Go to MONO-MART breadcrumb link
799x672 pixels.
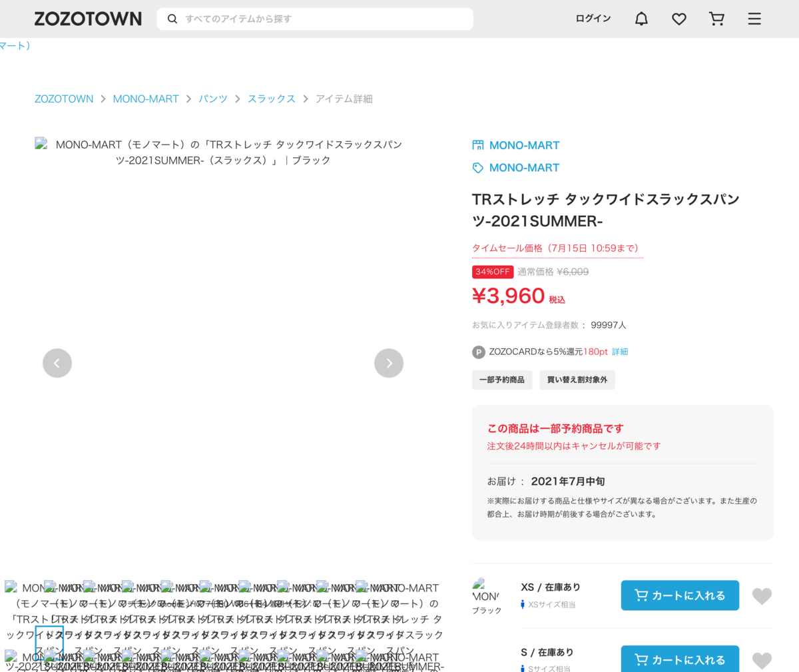click(x=146, y=99)
